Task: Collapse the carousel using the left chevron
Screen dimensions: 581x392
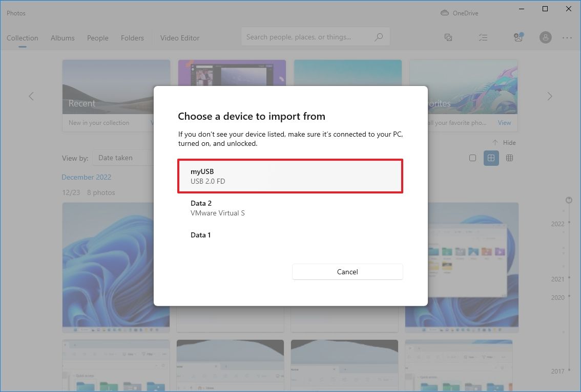Action: 31,96
